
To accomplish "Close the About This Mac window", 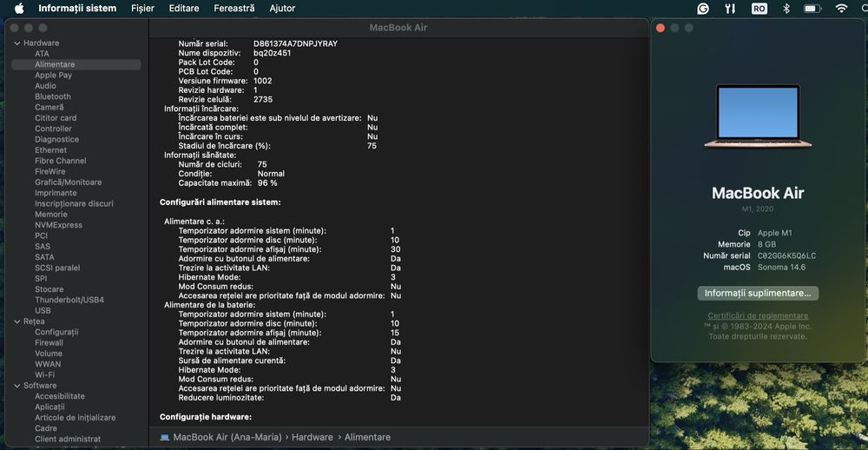I will 660,29.
